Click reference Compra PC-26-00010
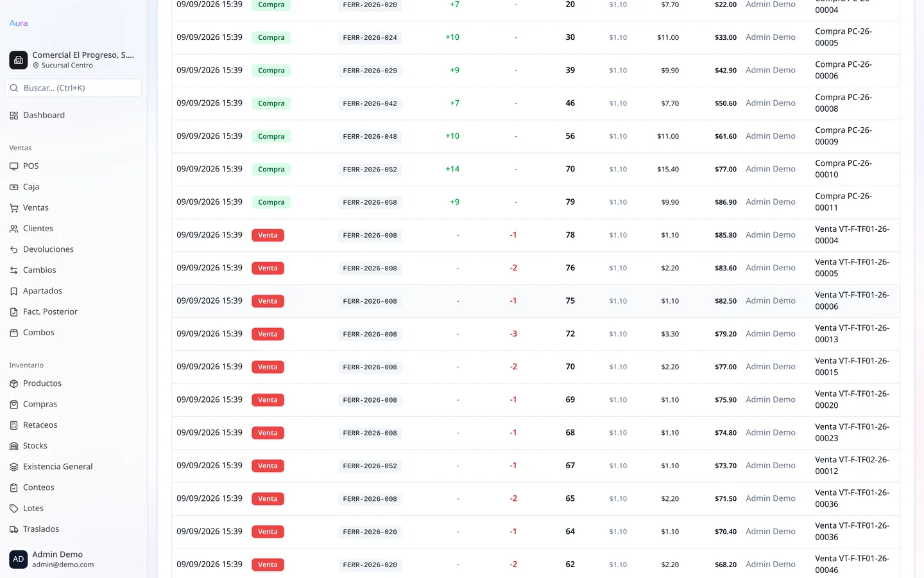Viewport: 924px width, 578px height. pos(844,169)
